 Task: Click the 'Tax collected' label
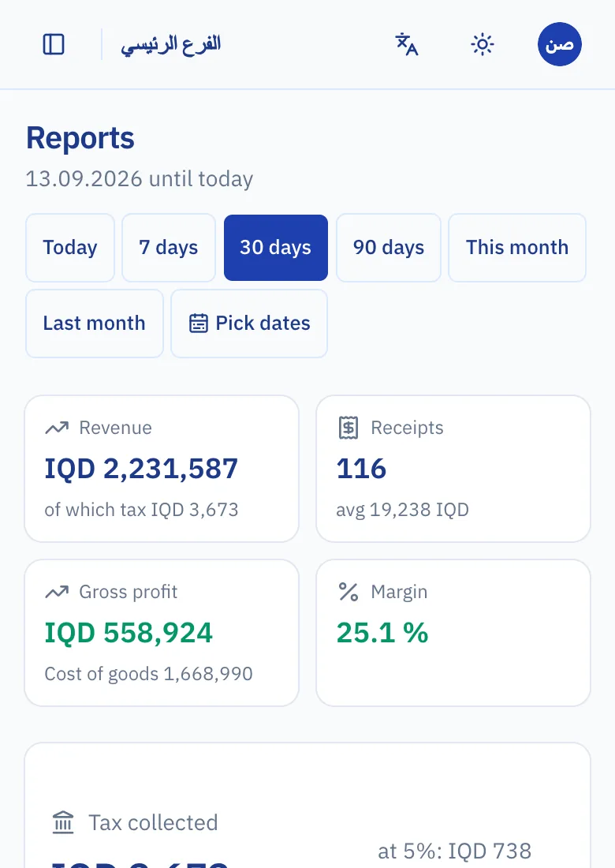click(153, 822)
